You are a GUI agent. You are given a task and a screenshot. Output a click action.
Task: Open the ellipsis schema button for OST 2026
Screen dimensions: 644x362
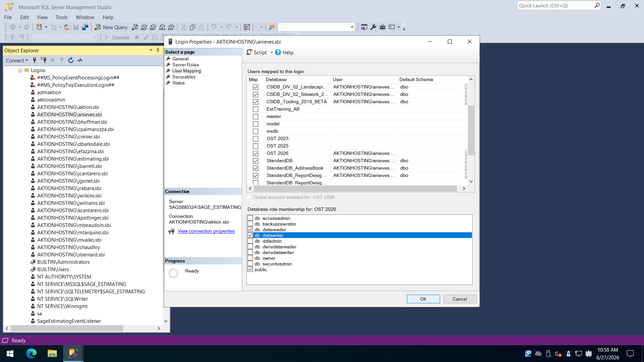click(466, 153)
